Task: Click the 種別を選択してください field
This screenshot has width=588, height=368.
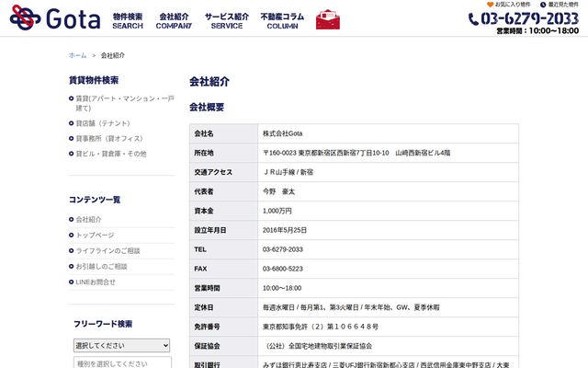Action: (122, 363)
